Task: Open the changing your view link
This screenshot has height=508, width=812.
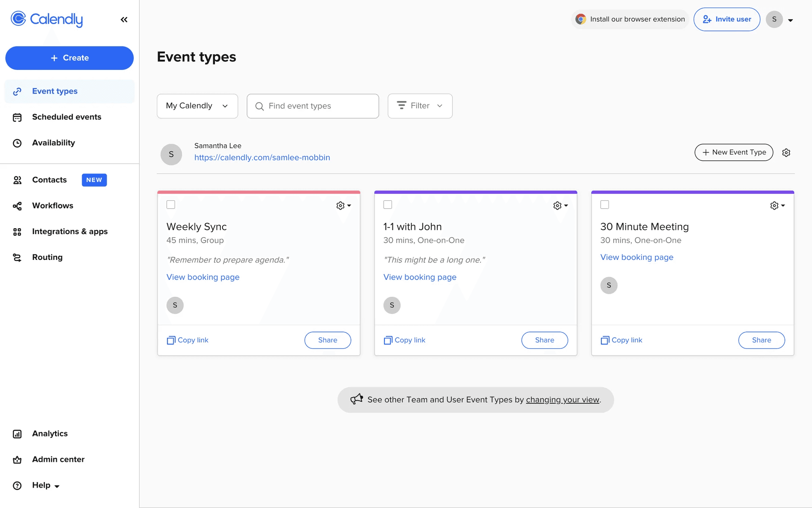Action: [x=562, y=400]
